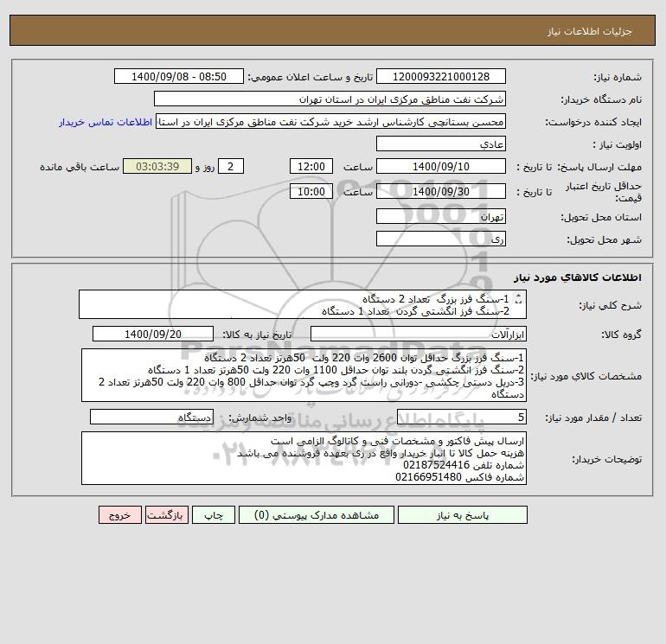Click the اولویت نیاز field عادی
Image resolution: width=666 pixels, height=644 pixels.
click(441, 144)
